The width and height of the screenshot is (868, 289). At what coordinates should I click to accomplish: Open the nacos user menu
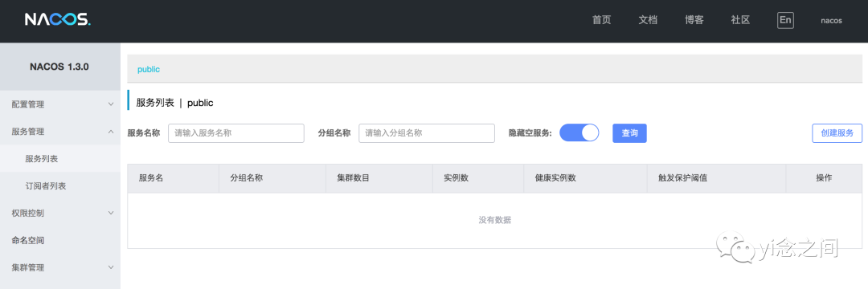(831, 20)
